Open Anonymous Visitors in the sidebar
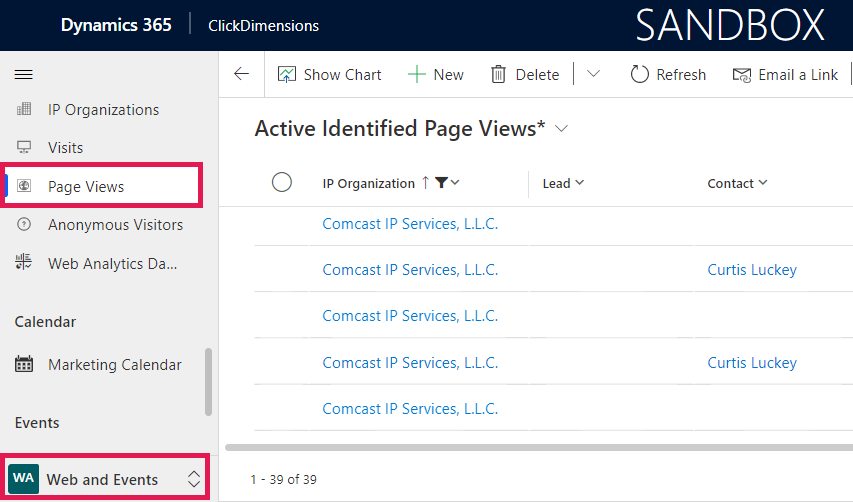Viewport: 853px width, 502px height. 115,225
